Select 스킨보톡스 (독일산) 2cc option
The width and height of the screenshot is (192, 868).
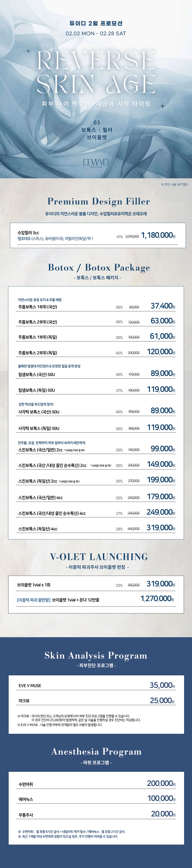pos(38,481)
